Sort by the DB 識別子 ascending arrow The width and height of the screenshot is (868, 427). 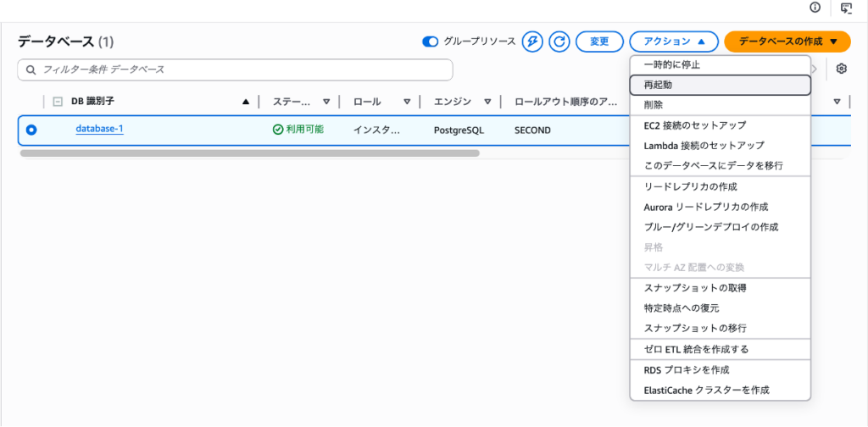coord(246,102)
